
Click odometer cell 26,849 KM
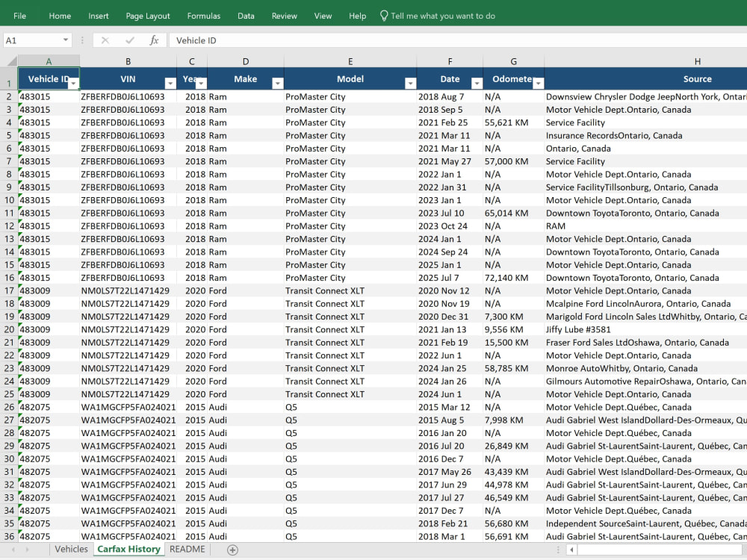point(514,446)
